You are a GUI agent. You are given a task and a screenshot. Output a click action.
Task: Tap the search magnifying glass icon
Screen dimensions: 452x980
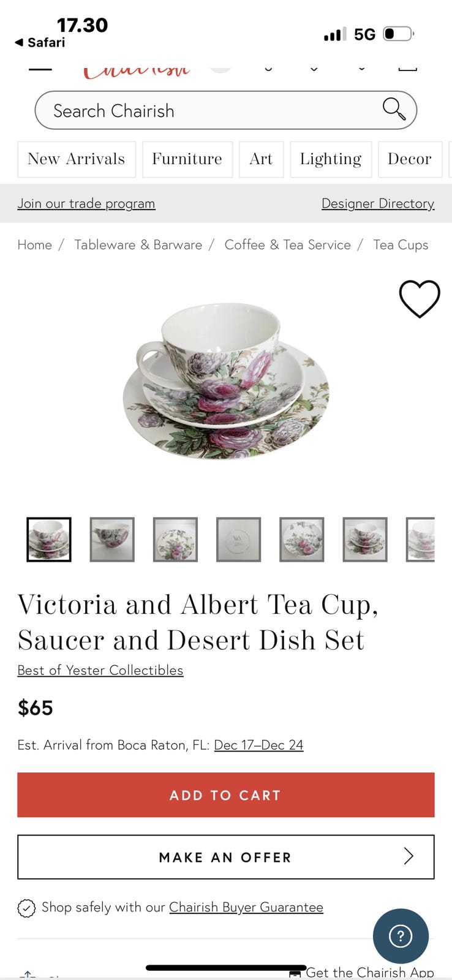point(394,109)
